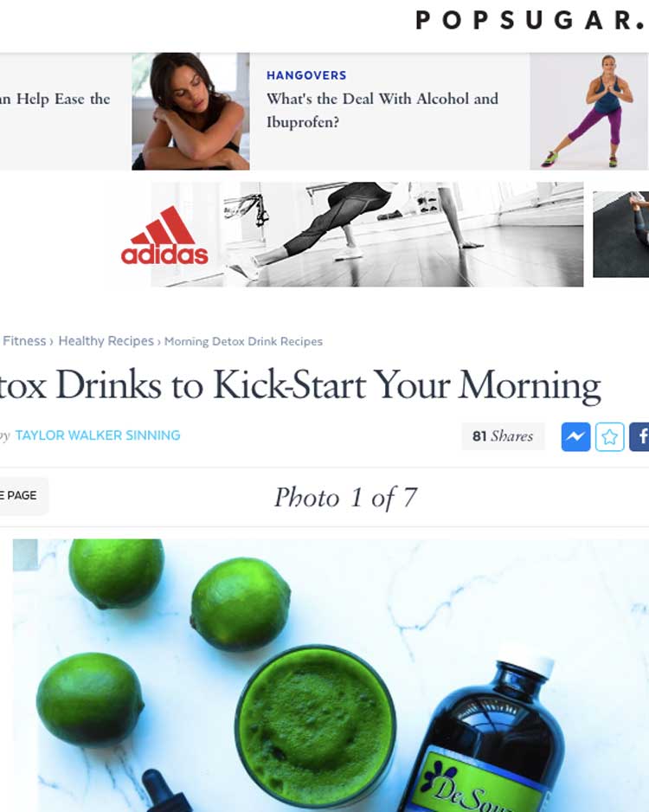Share via the Messenger icon
Image resolution: width=649 pixels, height=812 pixels.
point(575,436)
